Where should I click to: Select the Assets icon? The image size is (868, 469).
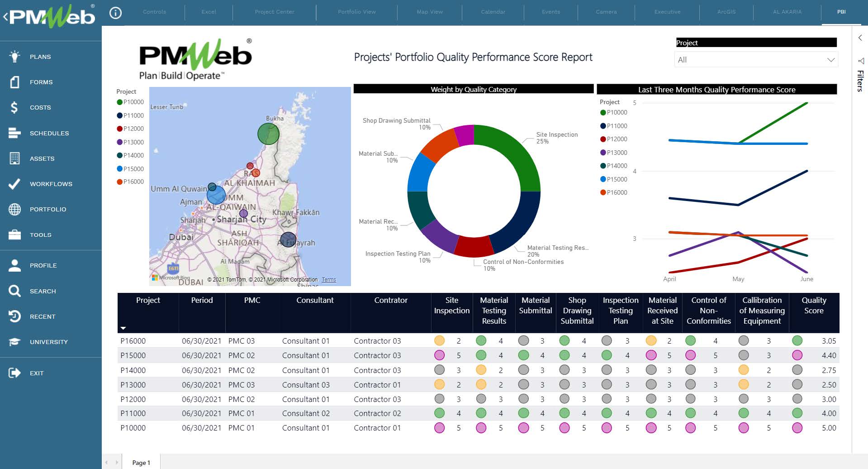[x=14, y=158]
